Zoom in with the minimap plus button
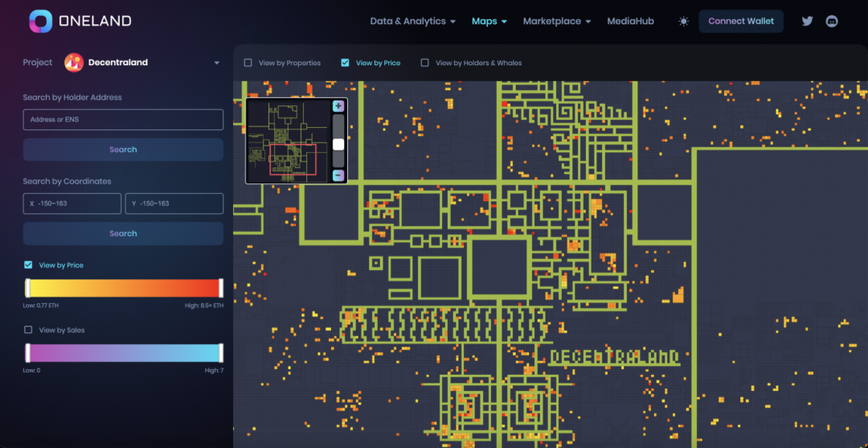This screenshot has height=448, width=868. pos(338,106)
